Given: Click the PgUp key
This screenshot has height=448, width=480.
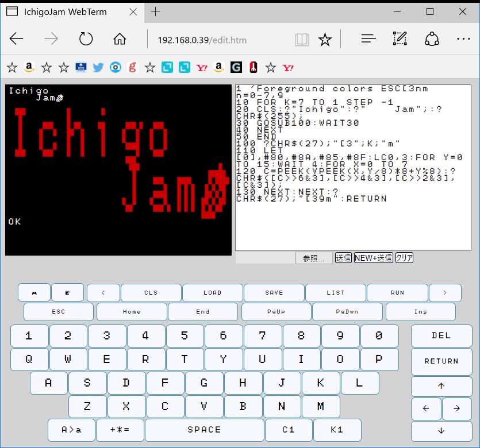Looking at the screenshot, I should click(x=277, y=312).
